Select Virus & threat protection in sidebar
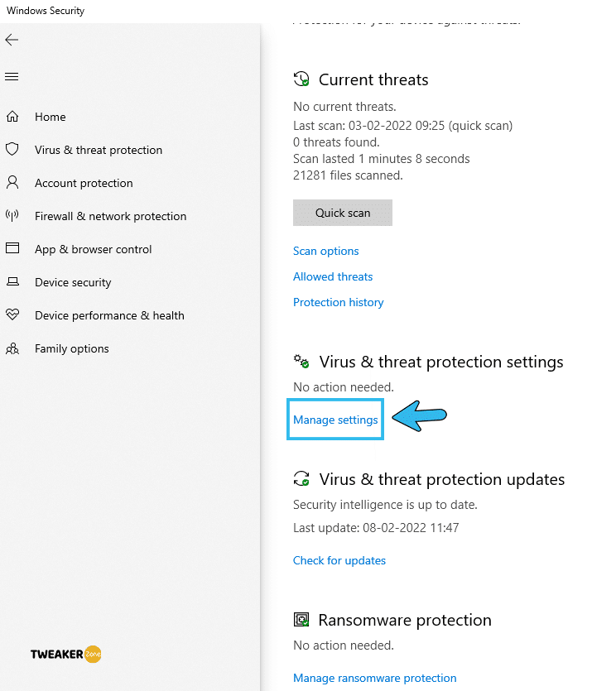This screenshot has height=691, width=616. (x=99, y=150)
